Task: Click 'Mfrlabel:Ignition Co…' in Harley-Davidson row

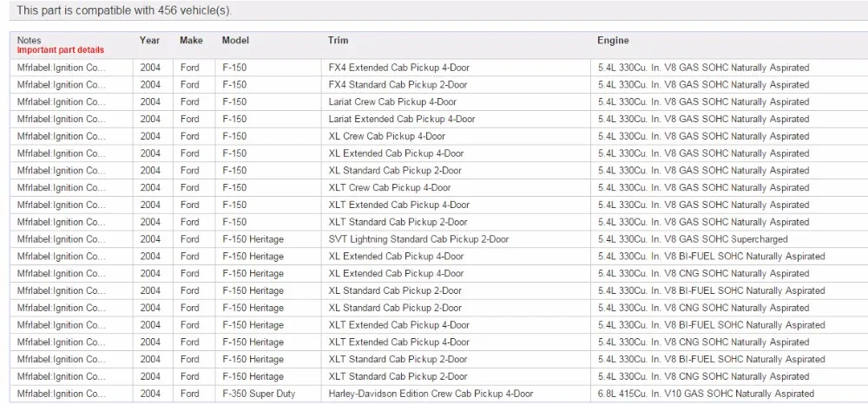Action: point(61,394)
